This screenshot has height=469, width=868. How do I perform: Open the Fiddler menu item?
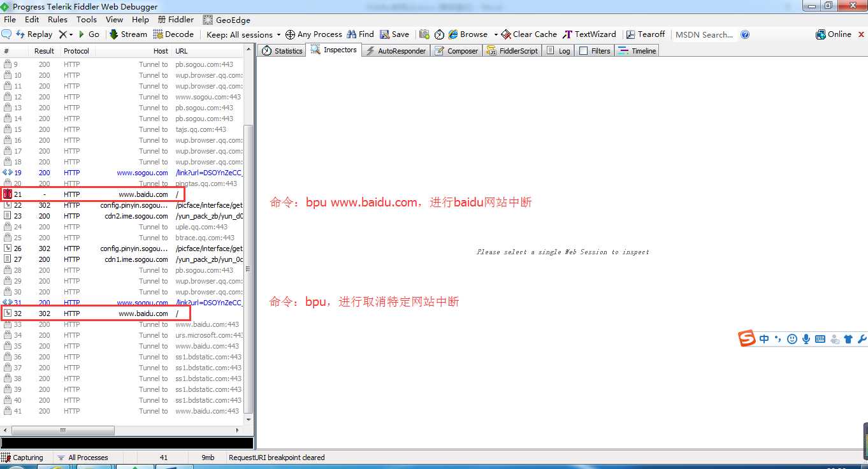click(176, 20)
